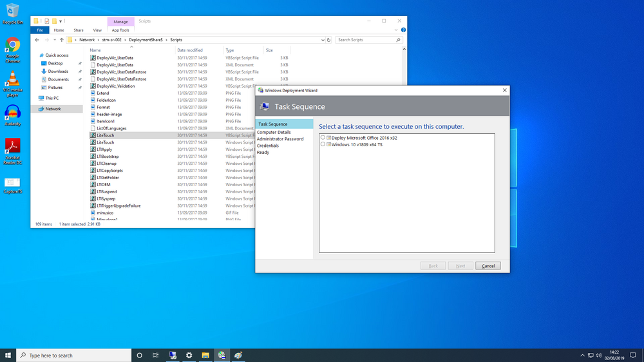Select This PC in the navigation pane
The image size is (644, 362).
52,98
